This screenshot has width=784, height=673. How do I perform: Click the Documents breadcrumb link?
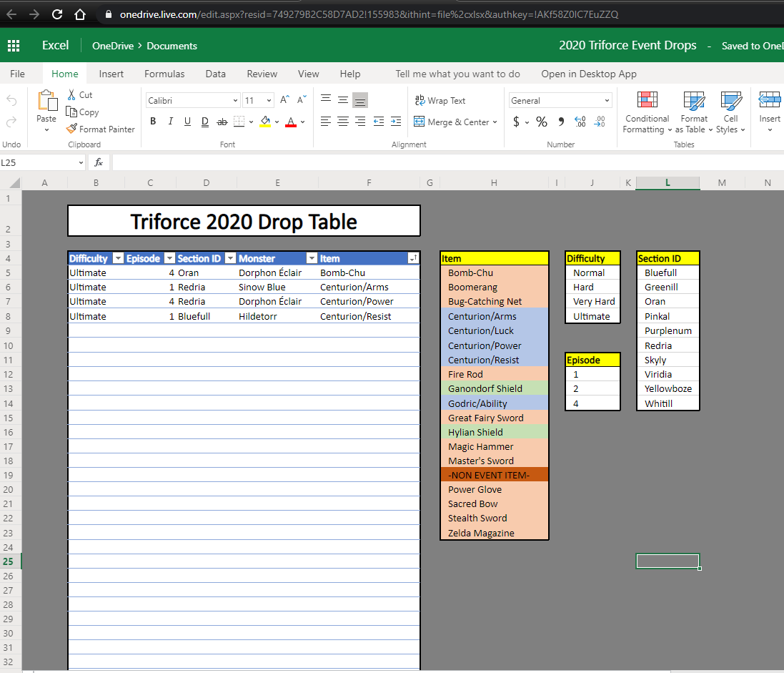(172, 46)
